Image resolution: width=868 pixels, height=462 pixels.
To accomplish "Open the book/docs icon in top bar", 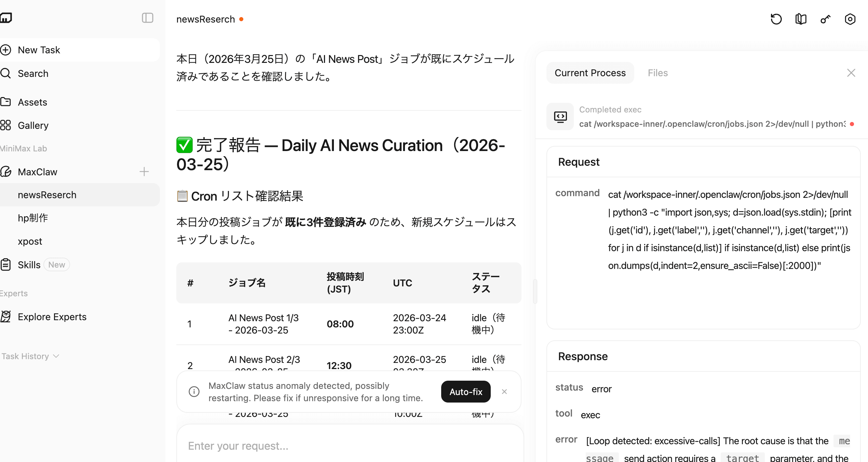I will pyautogui.click(x=801, y=19).
